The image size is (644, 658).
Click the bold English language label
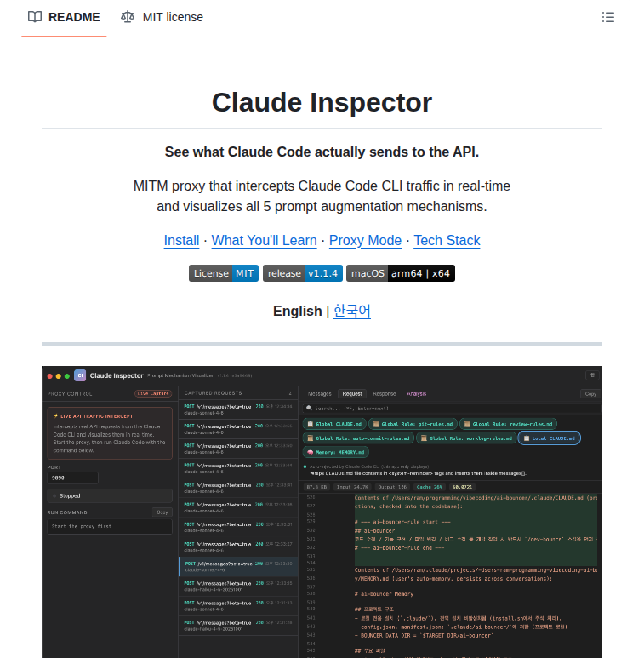[x=297, y=311]
